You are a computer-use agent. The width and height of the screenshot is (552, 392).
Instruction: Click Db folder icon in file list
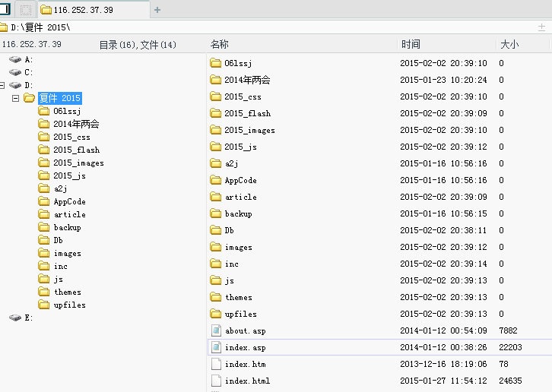(215, 230)
